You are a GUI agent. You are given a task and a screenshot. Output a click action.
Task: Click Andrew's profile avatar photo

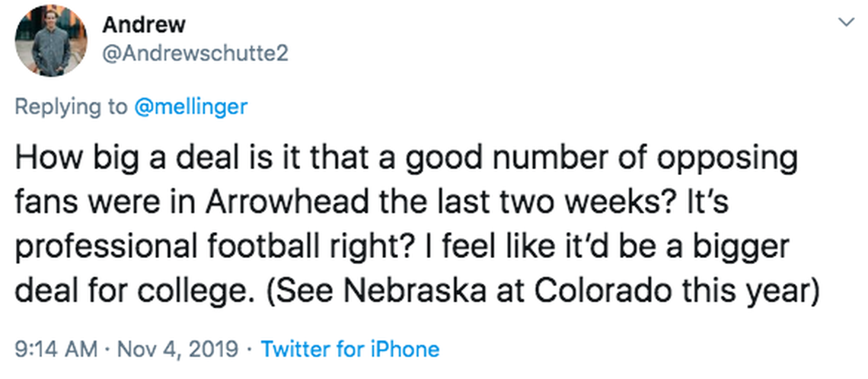point(51,40)
